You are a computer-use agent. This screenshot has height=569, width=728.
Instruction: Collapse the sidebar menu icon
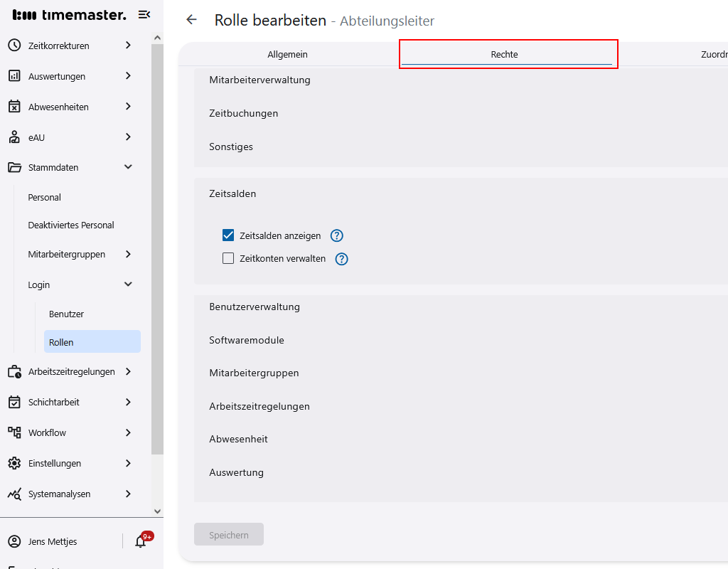144,15
